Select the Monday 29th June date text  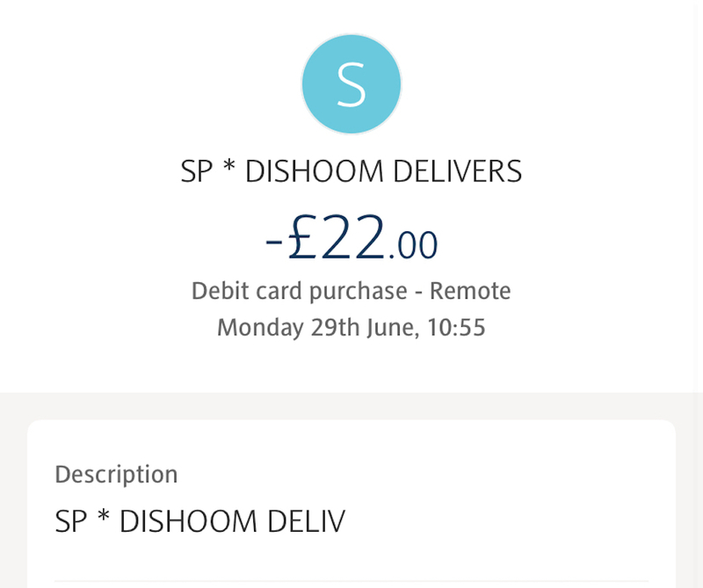point(317,328)
